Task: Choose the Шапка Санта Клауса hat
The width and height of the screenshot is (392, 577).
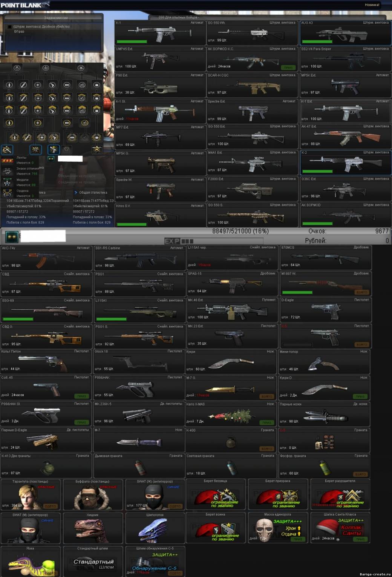Action: [x=340, y=528]
